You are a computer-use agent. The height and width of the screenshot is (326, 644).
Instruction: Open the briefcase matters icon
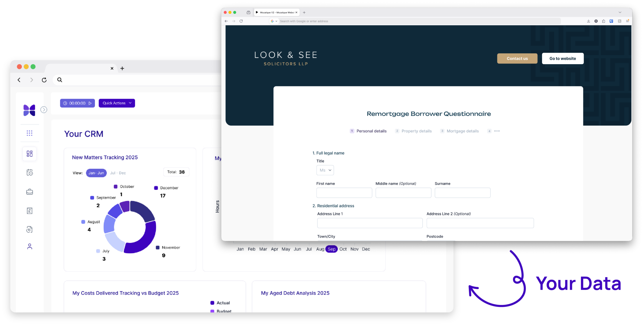(29, 192)
